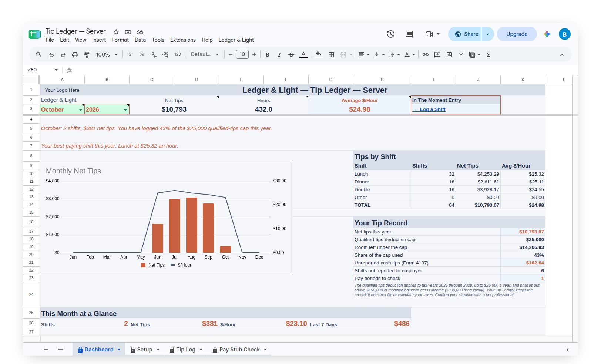Open functions sigma icon

488,55
